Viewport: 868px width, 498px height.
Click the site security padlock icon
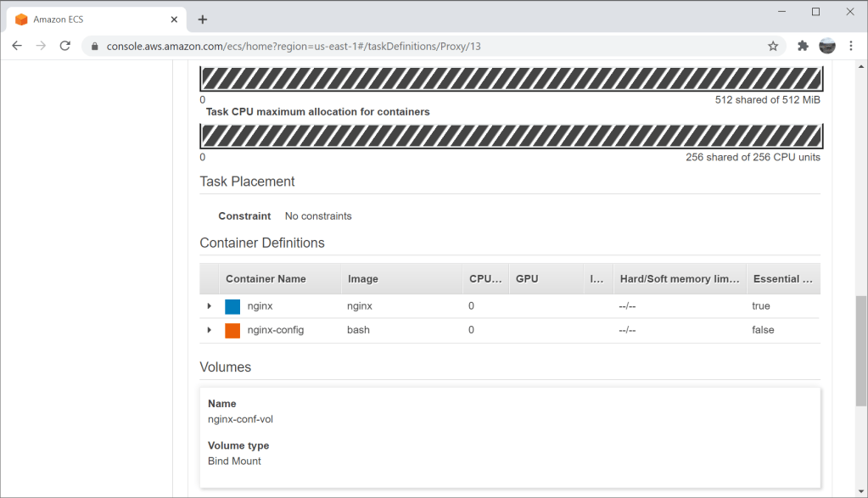tap(93, 46)
